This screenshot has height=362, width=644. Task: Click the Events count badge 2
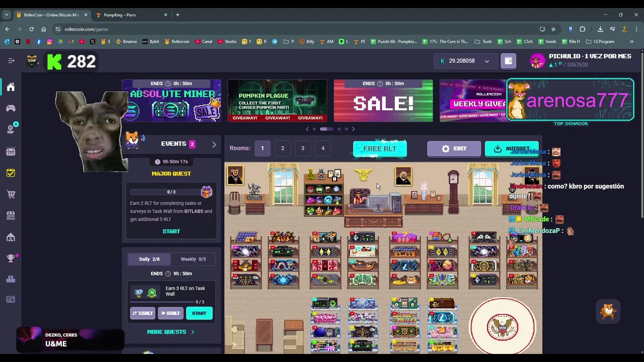coord(192,144)
